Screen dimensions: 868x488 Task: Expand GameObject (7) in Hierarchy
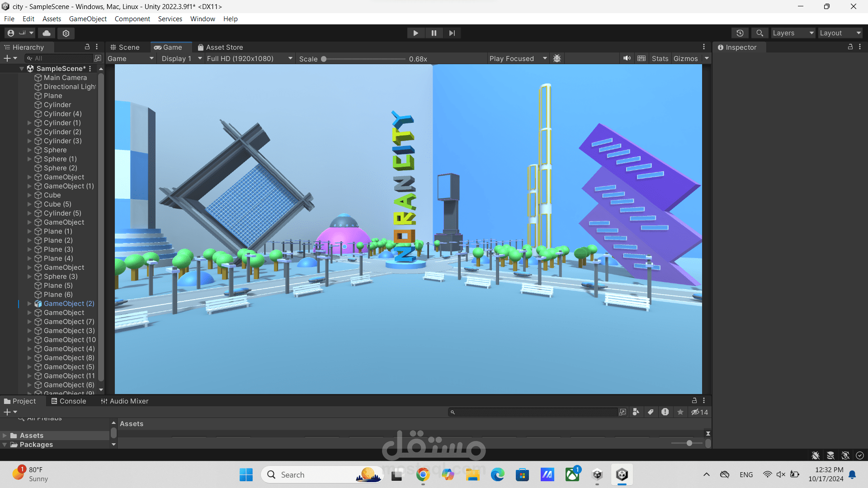[29, 322]
